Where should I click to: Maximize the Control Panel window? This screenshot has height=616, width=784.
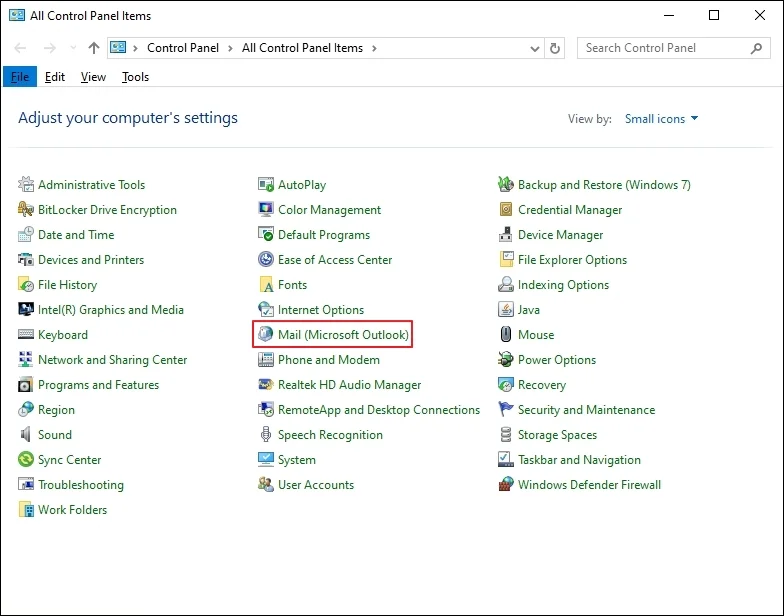pos(714,16)
